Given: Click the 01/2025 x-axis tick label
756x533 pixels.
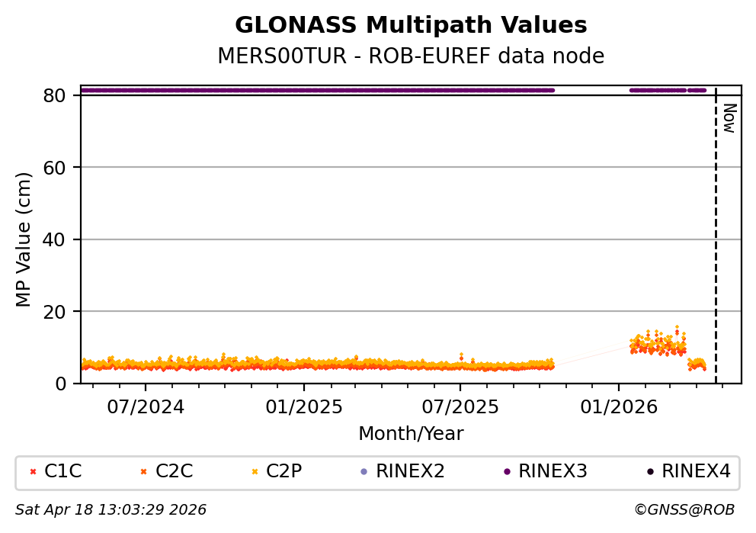Looking at the screenshot, I should 303,406.
